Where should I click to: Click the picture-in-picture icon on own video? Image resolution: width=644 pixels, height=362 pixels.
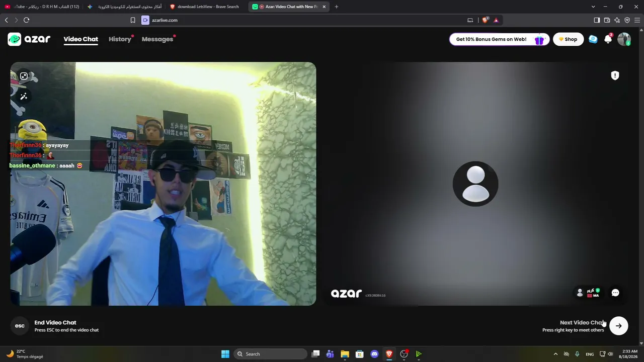[24, 76]
